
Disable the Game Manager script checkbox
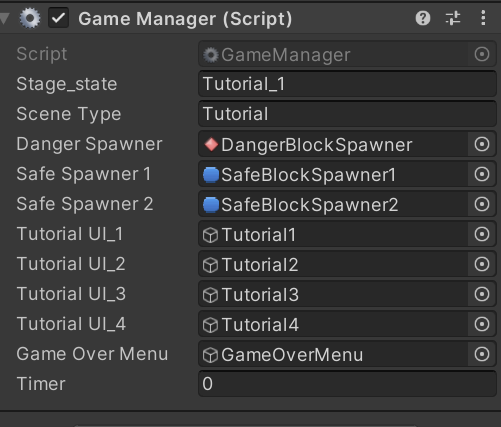(x=59, y=18)
